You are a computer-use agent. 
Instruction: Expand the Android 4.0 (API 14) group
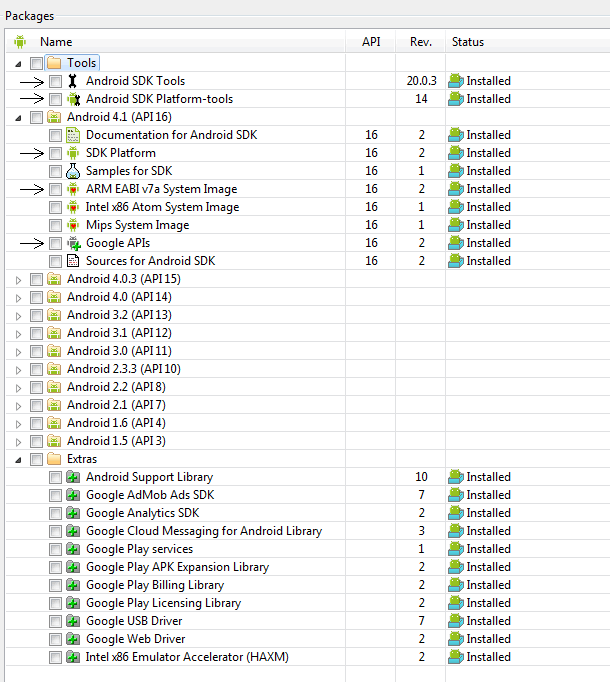(18, 298)
